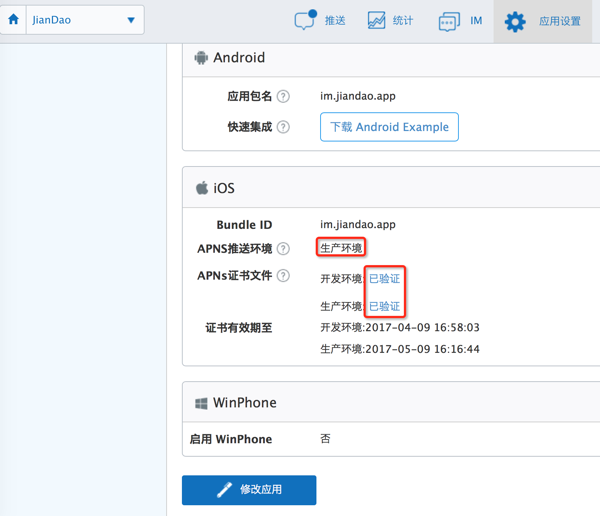Viewport: 600px width, 516px height.
Task: Click the 修改应用 button
Action: (x=249, y=490)
